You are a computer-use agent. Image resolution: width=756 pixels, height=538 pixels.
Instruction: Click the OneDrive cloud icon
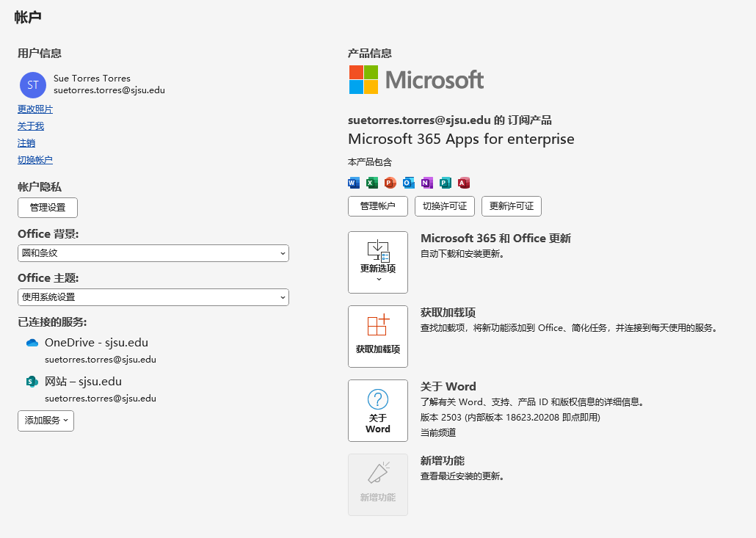click(32, 343)
